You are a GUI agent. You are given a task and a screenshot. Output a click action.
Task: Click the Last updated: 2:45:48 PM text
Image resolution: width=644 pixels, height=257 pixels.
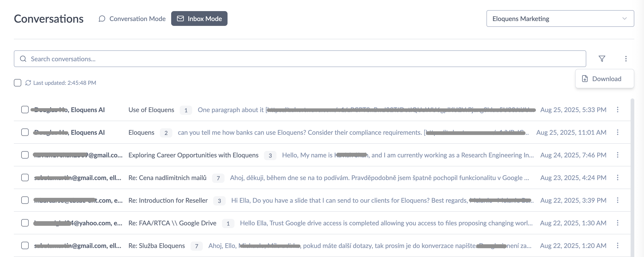(65, 83)
